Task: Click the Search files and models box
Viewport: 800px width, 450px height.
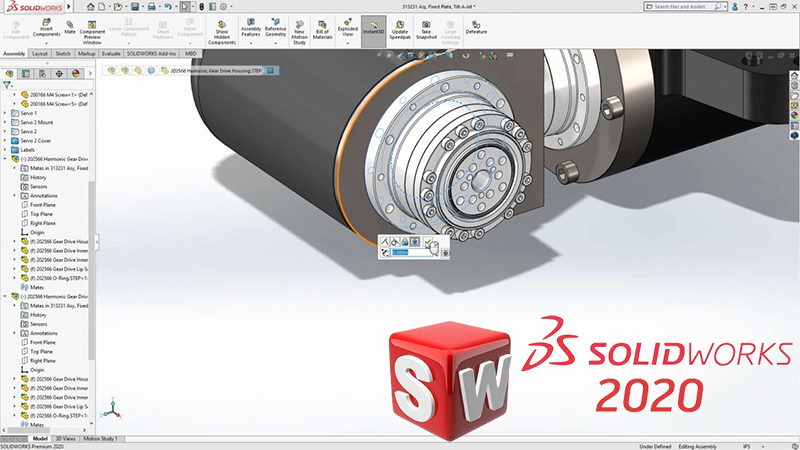Action: pos(686,7)
